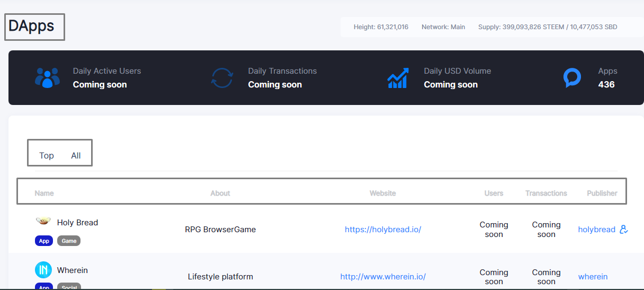
Task: Click Coming soon under Daily Transactions
Action: (x=275, y=84)
